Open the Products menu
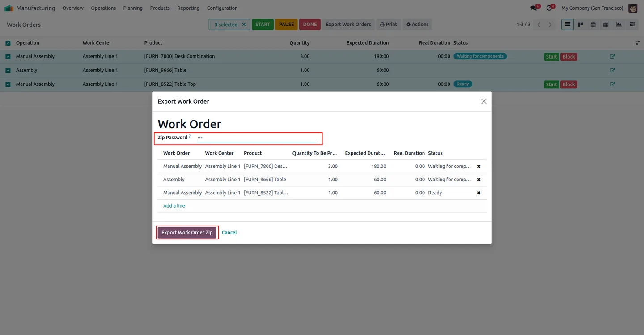The width and height of the screenshot is (644, 335). click(x=160, y=8)
